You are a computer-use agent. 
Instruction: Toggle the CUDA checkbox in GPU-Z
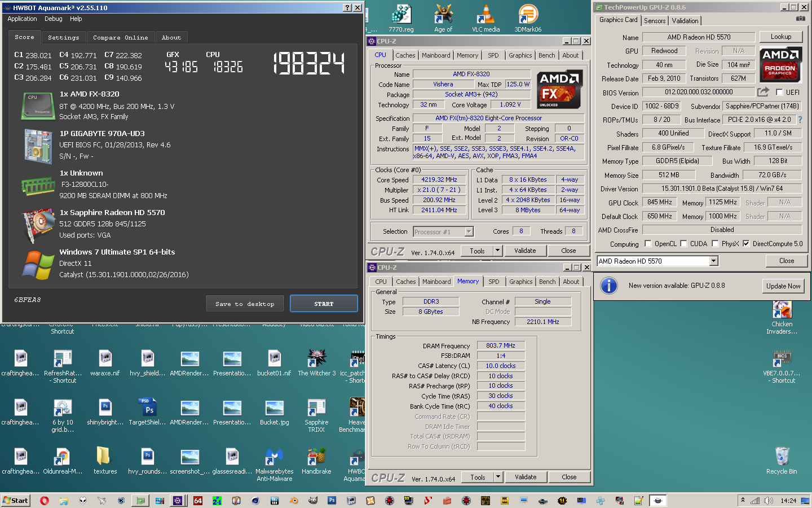tap(683, 244)
